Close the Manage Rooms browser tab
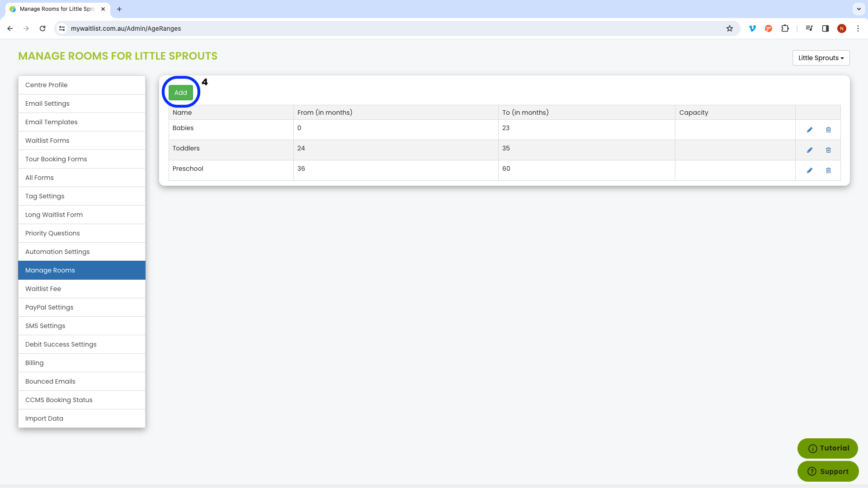The width and height of the screenshot is (868, 488). coord(103,9)
